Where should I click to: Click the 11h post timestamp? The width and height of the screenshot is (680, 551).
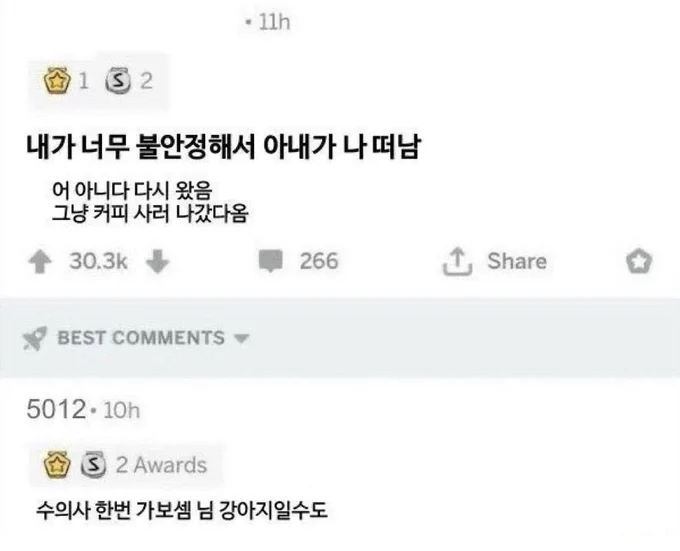pyautogui.click(x=274, y=22)
